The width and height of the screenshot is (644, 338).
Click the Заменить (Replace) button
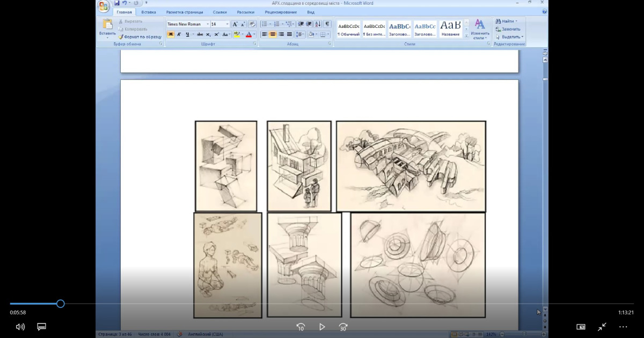point(508,29)
